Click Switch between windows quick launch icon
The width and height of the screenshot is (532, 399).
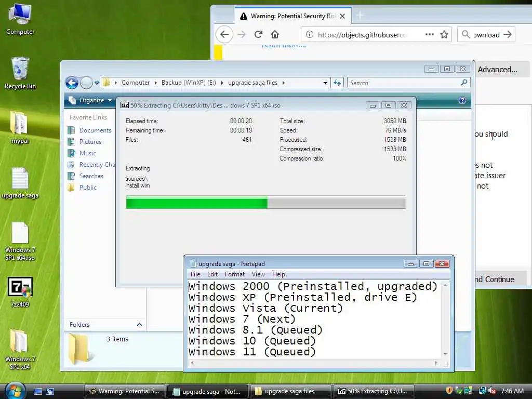[50, 391]
